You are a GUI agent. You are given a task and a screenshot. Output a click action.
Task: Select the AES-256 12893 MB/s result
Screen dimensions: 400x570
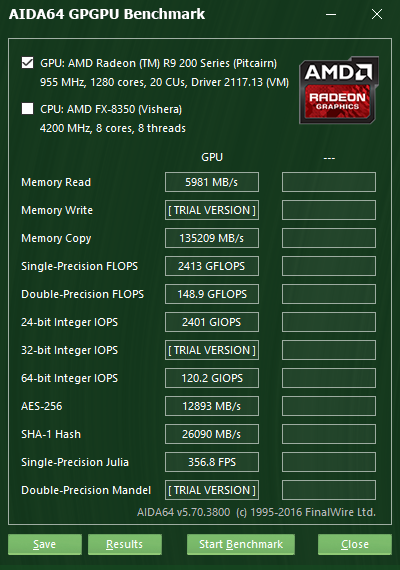click(212, 406)
